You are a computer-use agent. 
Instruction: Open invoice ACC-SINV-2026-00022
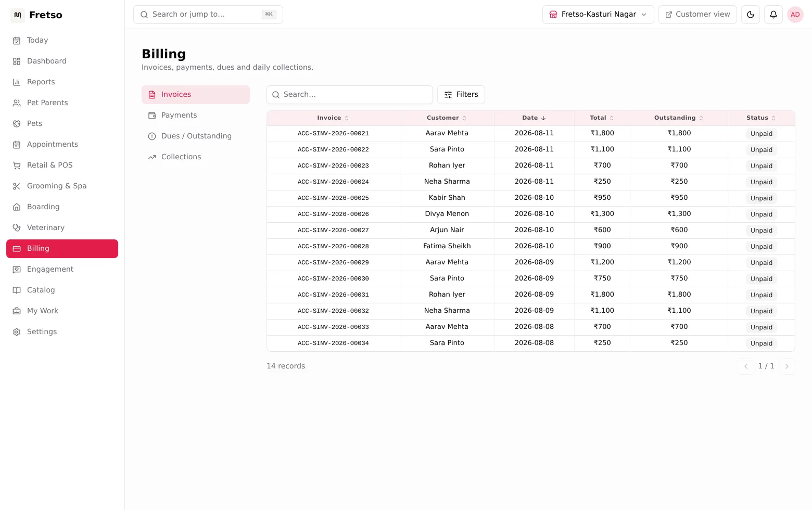(x=333, y=150)
